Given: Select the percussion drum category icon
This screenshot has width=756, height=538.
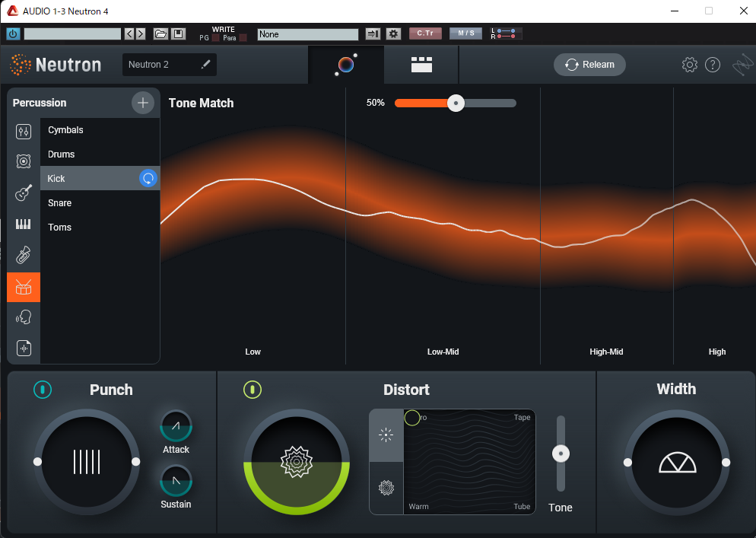Looking at the screenshot, I should click(23, 287).
